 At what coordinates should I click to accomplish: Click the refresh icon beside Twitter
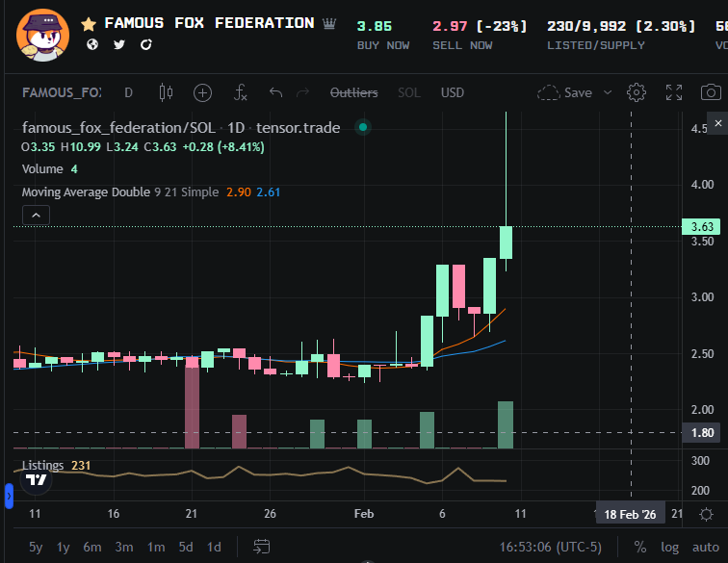pyautogui.click(x=146, y=44)
